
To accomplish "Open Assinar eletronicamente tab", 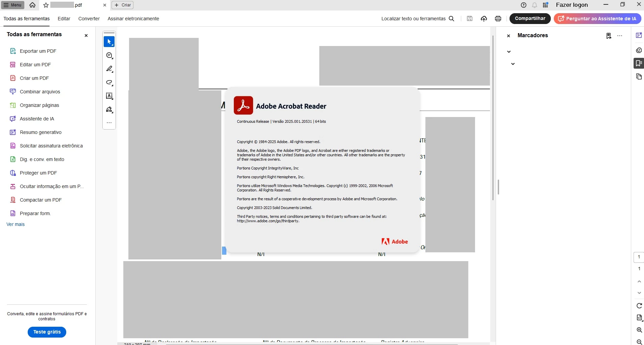I will click(133, 19).
